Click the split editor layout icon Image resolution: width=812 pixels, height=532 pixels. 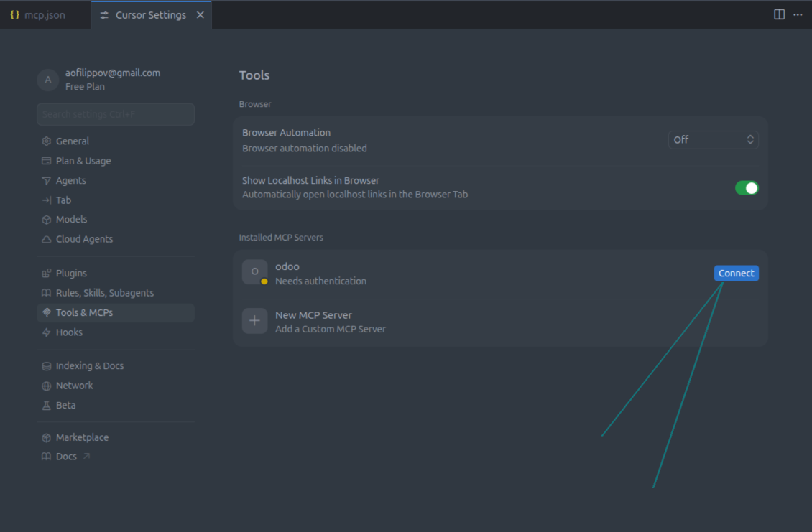(x=780, y=14)
